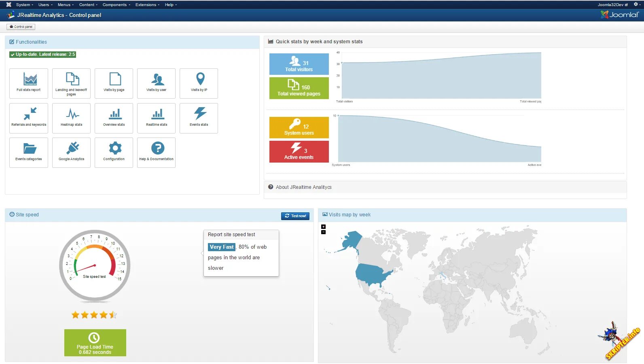Click the Up-to-date latest release badge

click(43, 54)
